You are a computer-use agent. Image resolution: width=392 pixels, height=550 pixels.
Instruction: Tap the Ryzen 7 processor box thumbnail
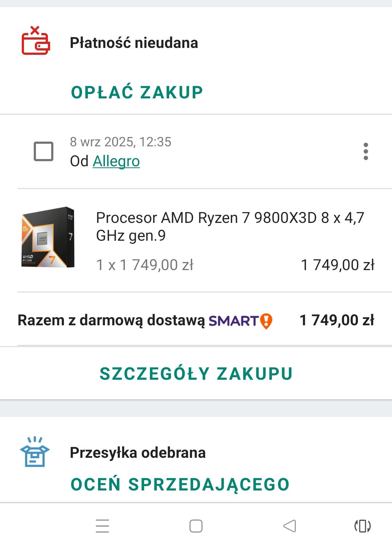[x=48, y=237]
